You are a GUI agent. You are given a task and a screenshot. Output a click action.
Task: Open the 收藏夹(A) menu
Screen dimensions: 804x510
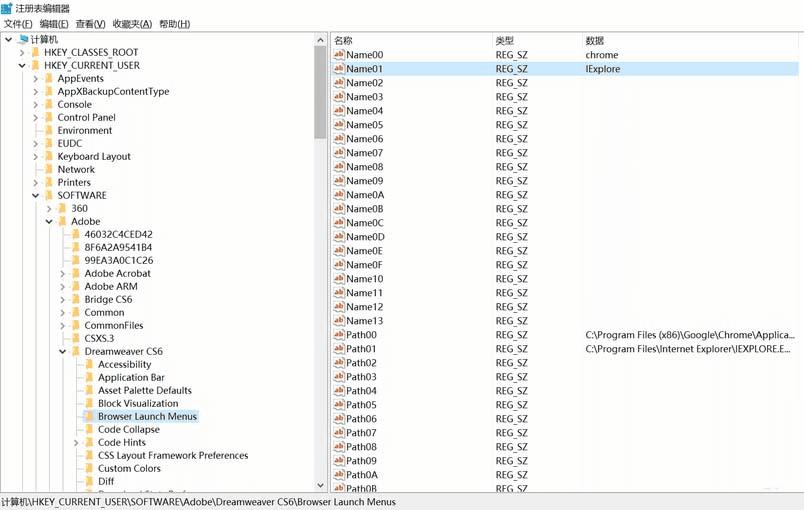(132, 24)
